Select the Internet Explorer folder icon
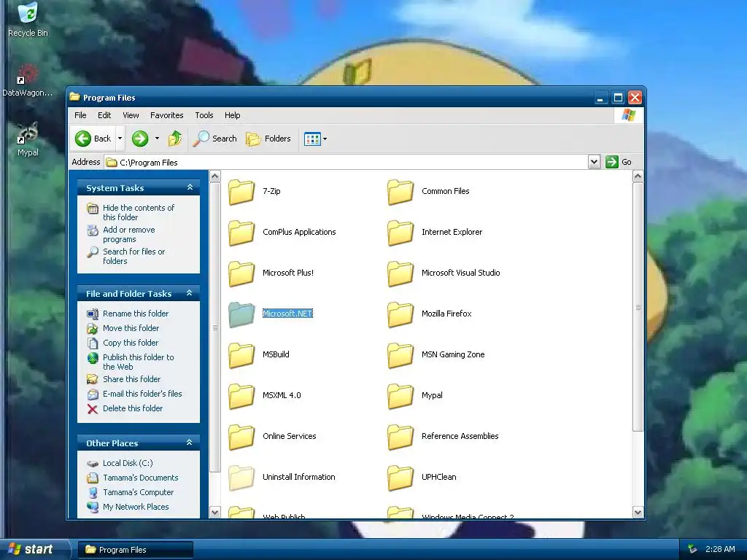 point(400,233)
